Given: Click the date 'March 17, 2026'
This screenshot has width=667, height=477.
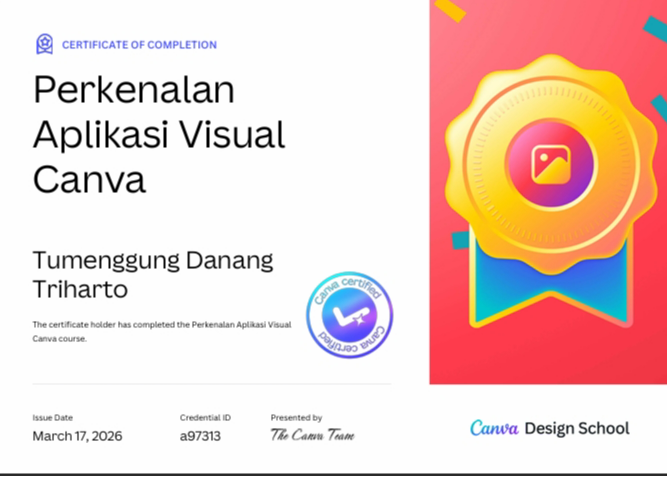Looking at the screenshot, I should point(77,436).
